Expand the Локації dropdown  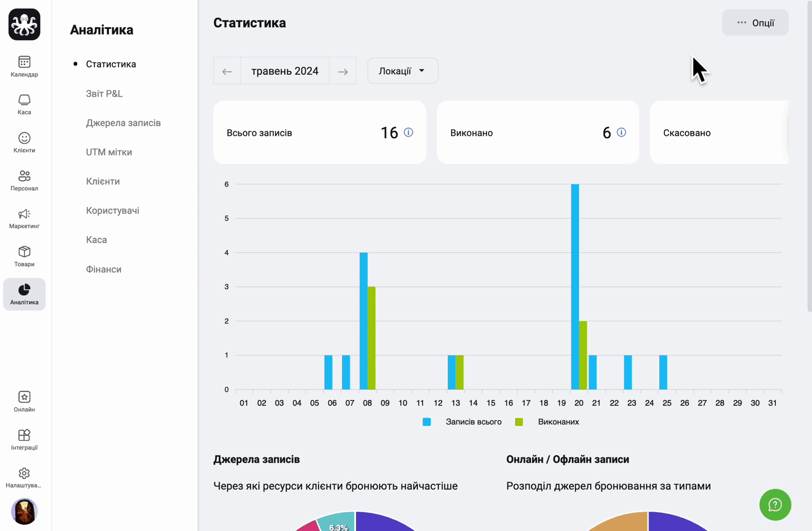pyautogui.click(x=402, y=71)
